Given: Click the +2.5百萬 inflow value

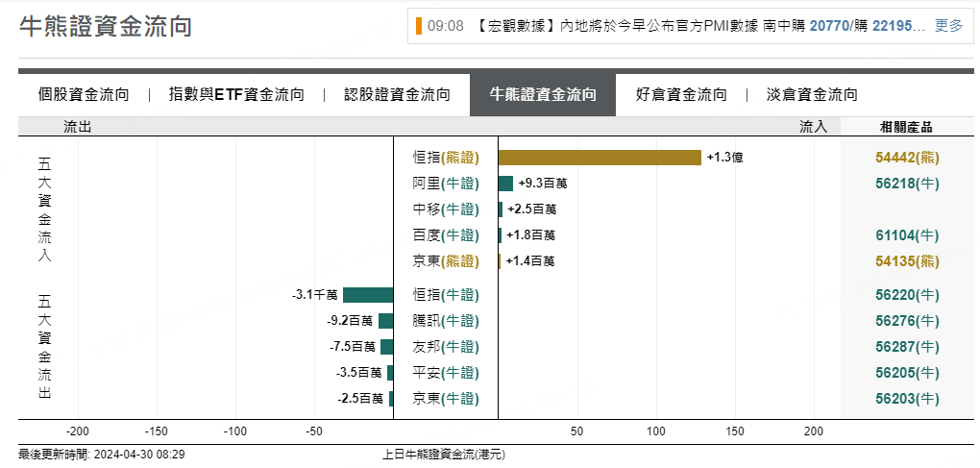Looking at the screenshot, I should click(532, 209).
